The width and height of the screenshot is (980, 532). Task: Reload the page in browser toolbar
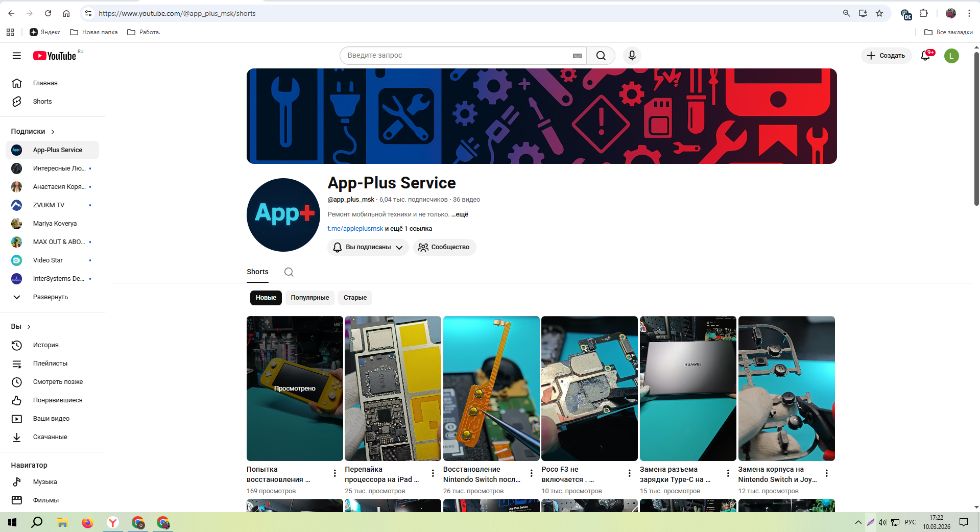[48, 13]
